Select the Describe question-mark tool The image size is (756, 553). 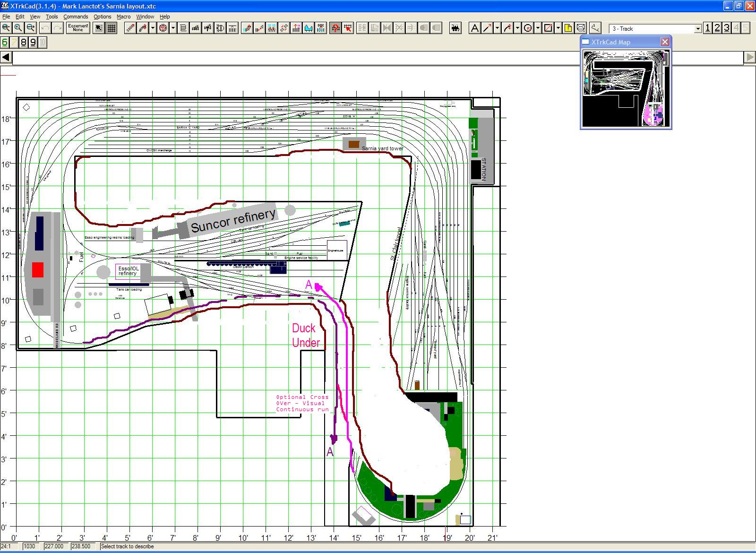[335, 28]
